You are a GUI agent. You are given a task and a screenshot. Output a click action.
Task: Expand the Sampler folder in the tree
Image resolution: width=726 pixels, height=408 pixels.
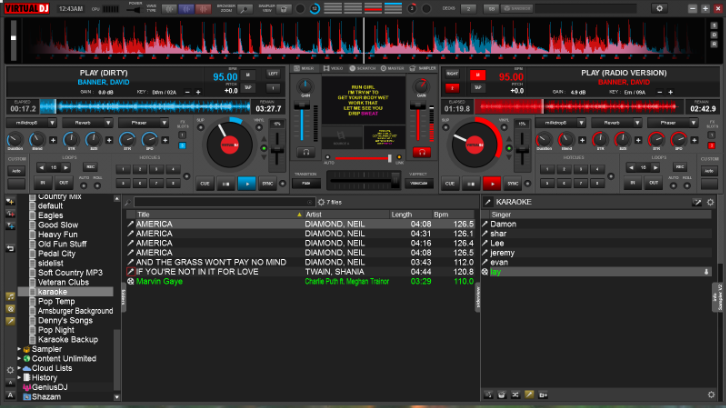[19, 349]
